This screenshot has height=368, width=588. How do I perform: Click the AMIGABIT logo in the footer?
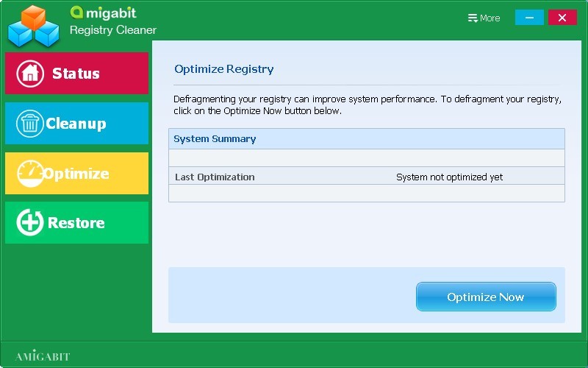point(43,356)
